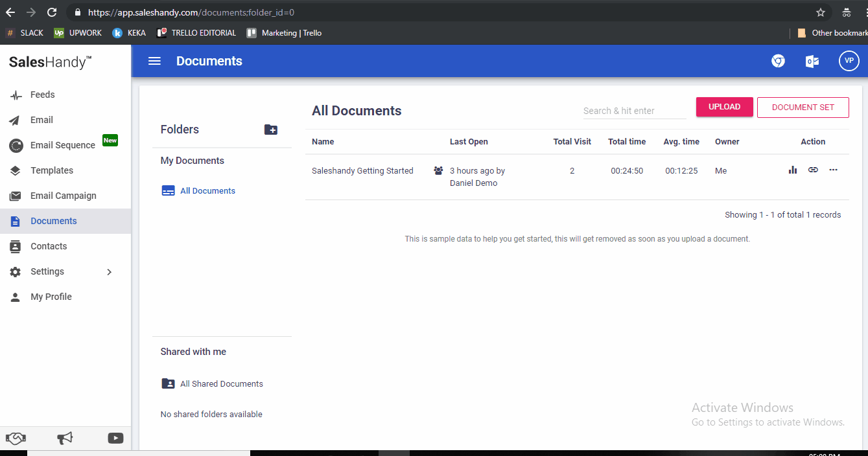The height and width of the screenshot is (456, 868).
Task: Open SLACK bookmark
Action: tap(25, 33)
